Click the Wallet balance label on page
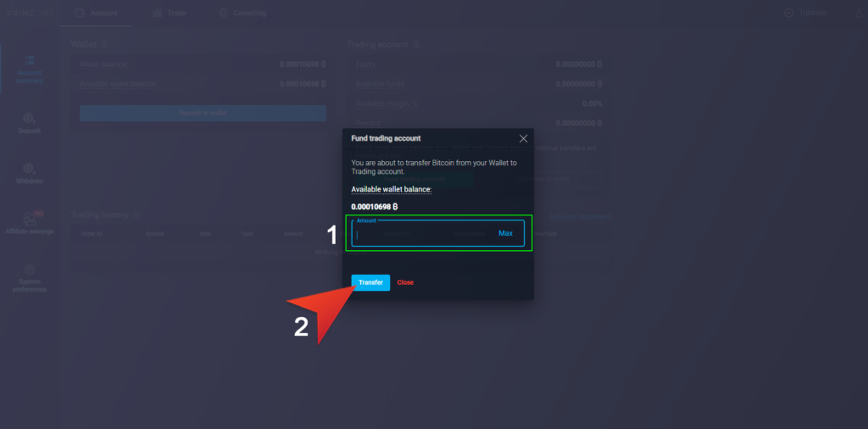The image size is (868, 429). point(104,64)
